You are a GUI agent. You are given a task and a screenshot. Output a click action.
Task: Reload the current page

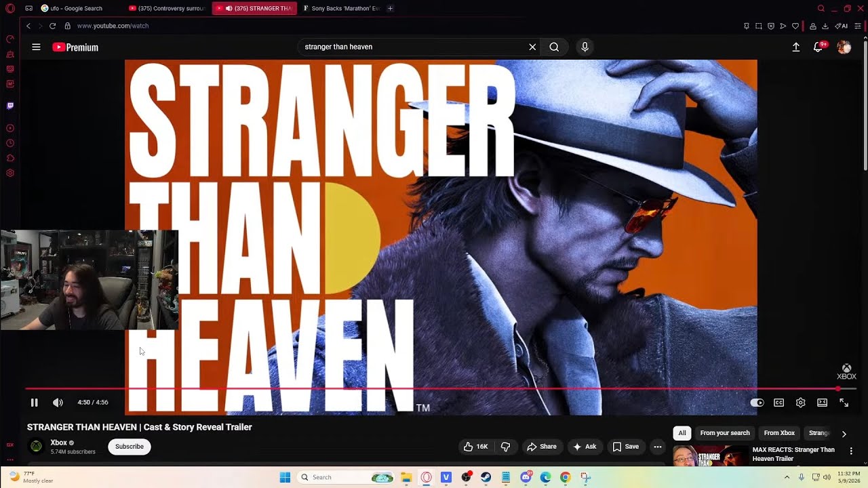tap(53, 26)
